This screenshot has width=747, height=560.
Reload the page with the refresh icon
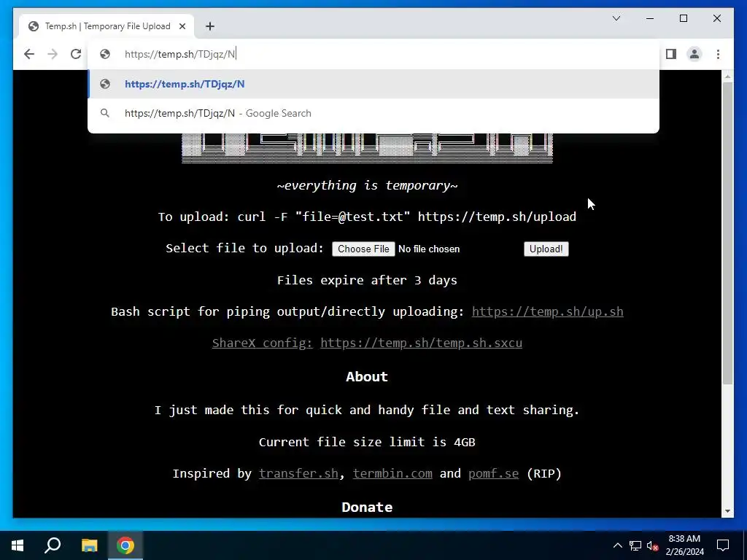(76, 54)
